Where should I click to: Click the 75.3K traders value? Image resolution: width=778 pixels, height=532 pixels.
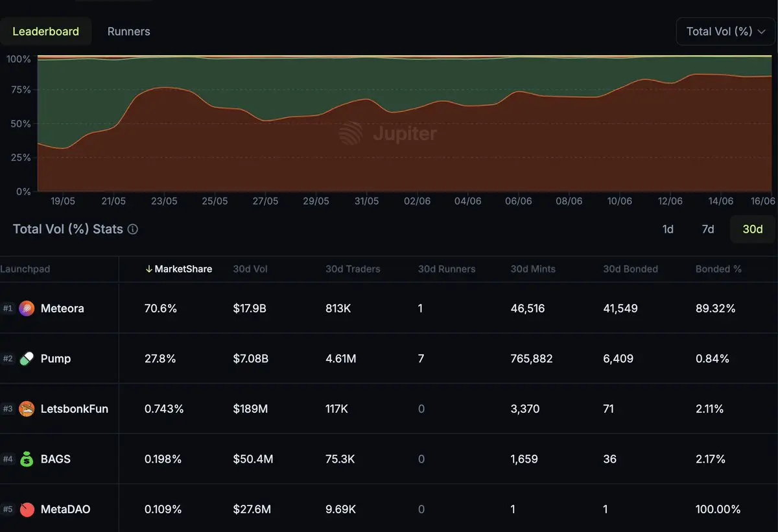tap(340, 459)
